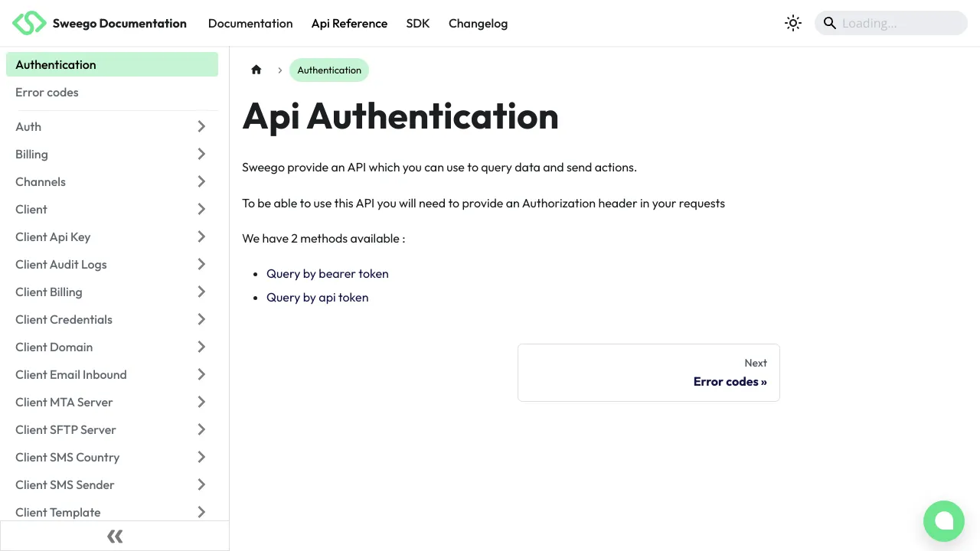This screenshot has width=980, height=551.
Task: Open the Client Domain sidebar label
Action: (x=54, y=347)
